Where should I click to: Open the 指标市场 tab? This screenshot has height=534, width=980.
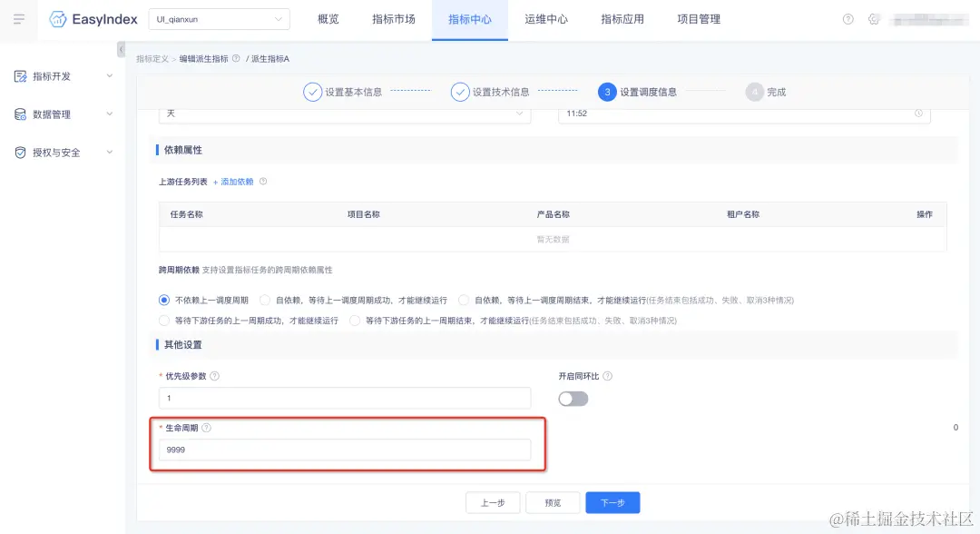pos(393,19)
